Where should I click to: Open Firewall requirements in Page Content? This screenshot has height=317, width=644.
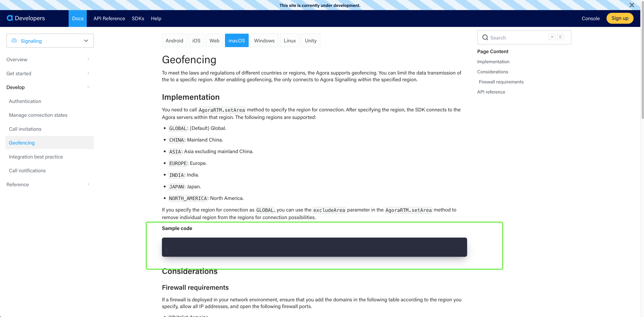point(501,82)
